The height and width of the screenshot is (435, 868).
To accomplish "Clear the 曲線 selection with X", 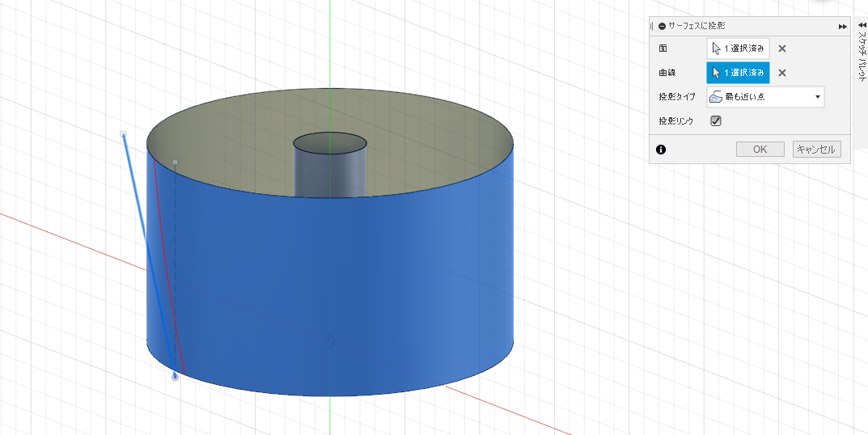I will 782,73.
